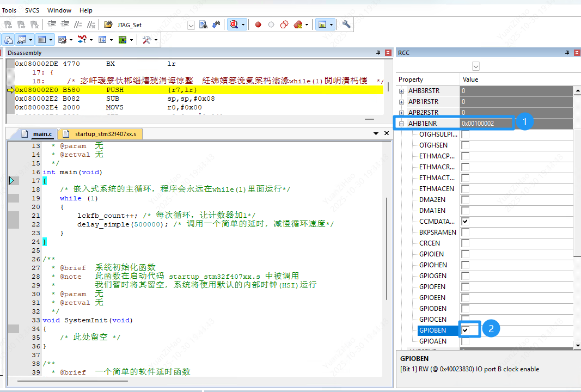
Task: Click the binoculars Find icon
Action: point(216,24)
